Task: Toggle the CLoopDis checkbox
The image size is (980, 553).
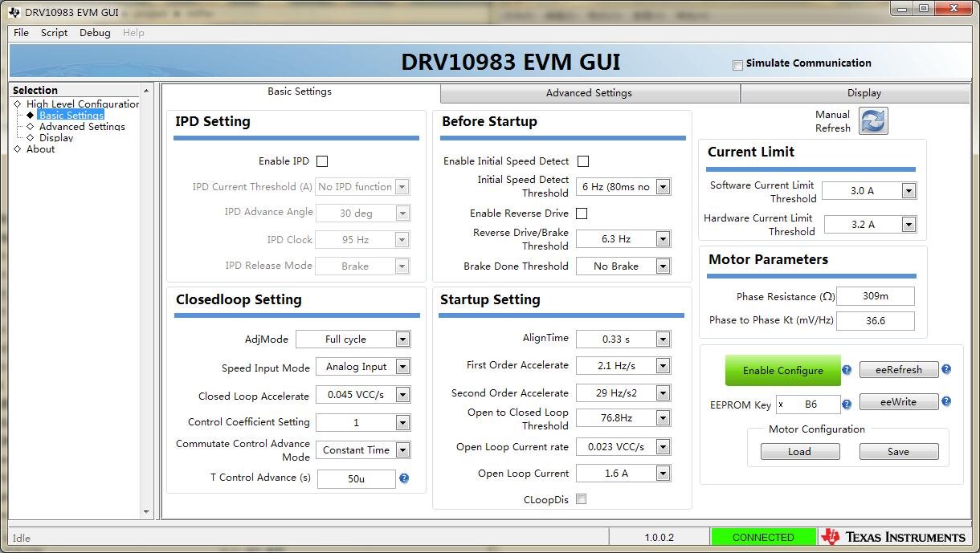Action: point(582,499)
